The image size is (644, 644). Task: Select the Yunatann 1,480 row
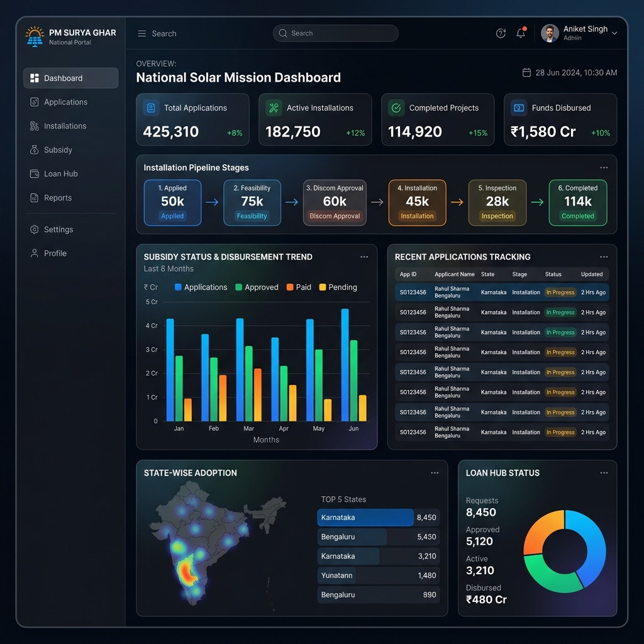coord(378,575)
